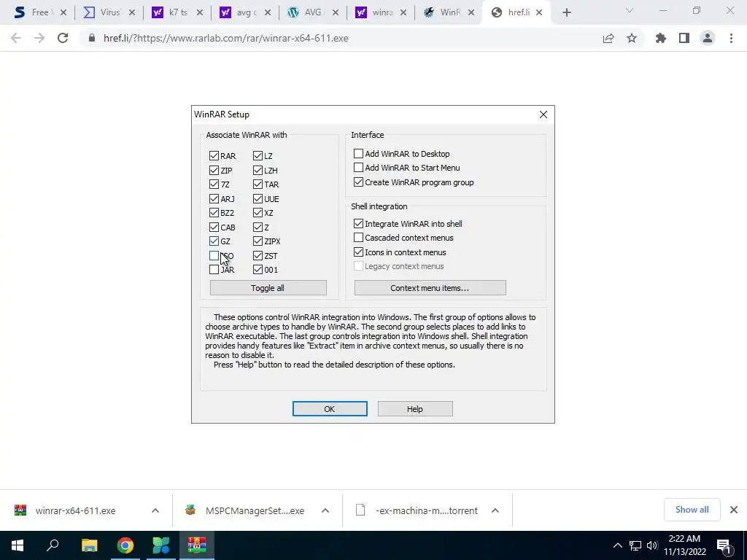Uncheck the ZIP association checkbox

click(x=214, y=170)
